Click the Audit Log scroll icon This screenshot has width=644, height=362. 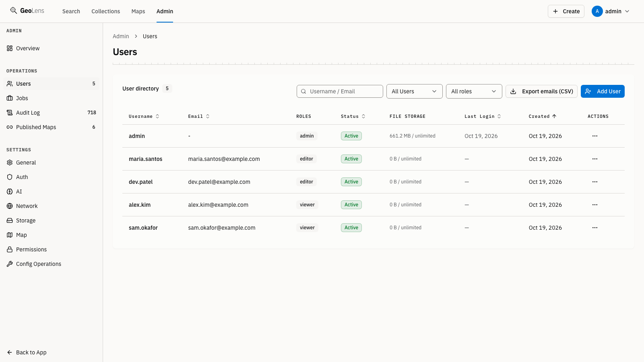pyautogui.click(x=10, y=113)
